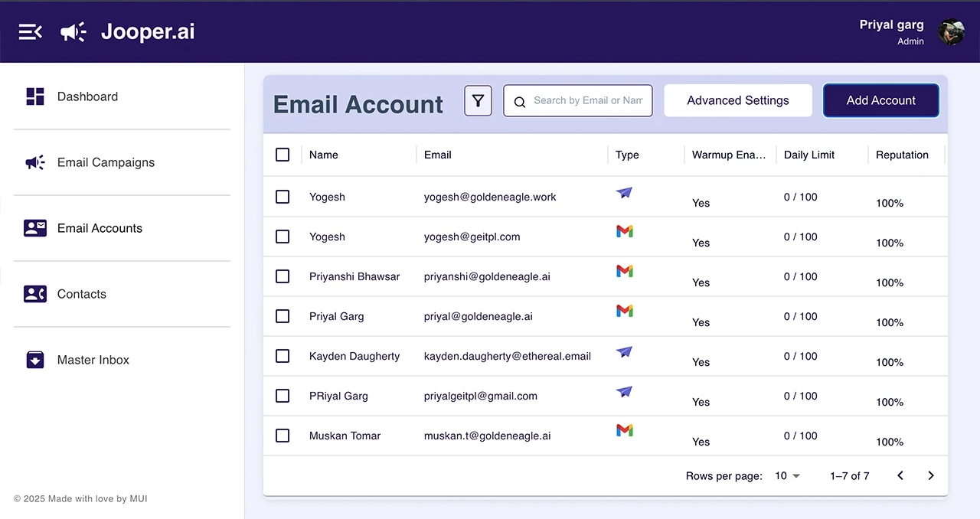Click the Gmail icon on Muskan Tomar's row
The width and height of the screenshot is (980, 519).
click(x=624, y=429)
